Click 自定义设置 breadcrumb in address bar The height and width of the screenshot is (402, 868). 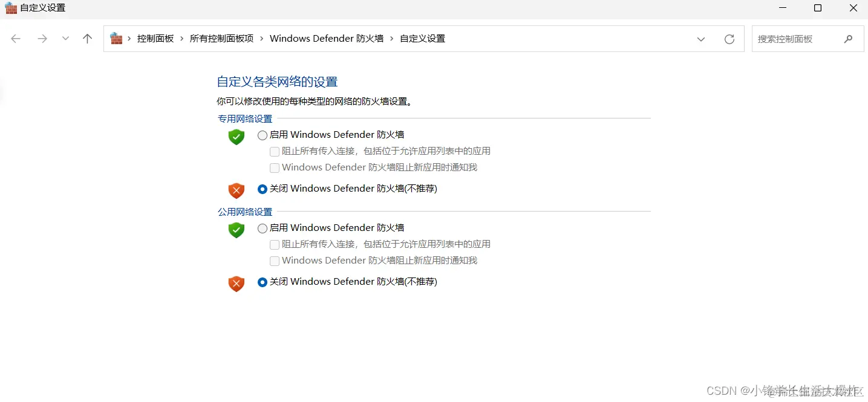(x=422, y=39)
